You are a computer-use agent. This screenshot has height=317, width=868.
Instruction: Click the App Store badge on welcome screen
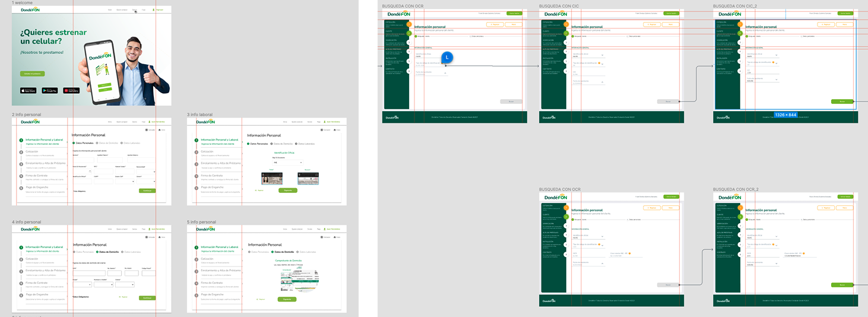(28, 90)
